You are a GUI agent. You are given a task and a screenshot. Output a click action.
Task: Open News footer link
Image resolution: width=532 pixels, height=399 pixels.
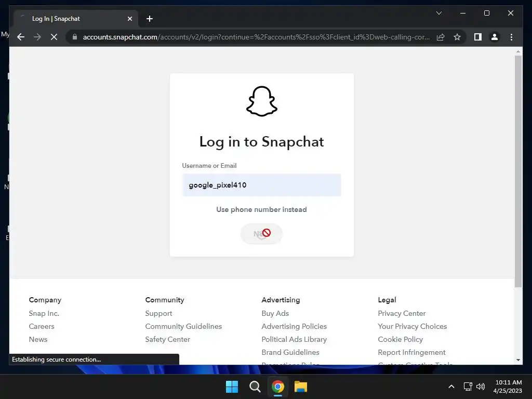click(38, 339)
